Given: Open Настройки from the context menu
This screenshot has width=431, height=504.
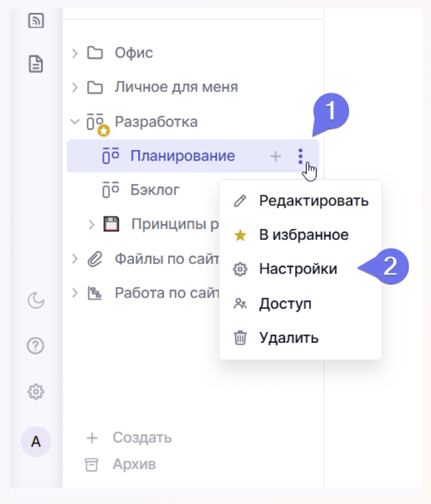Looking at the screenshot, I should 297,269.
